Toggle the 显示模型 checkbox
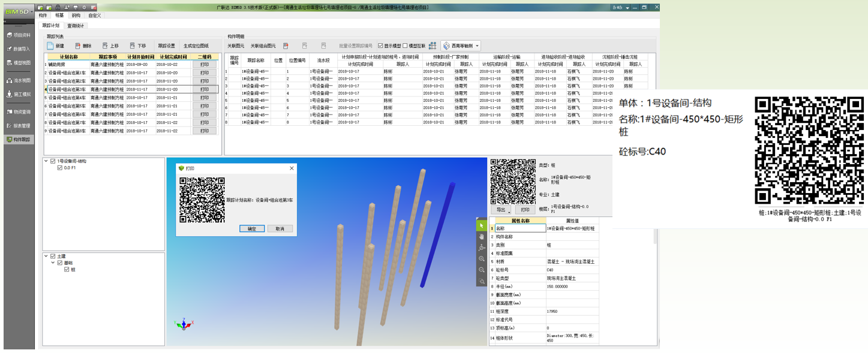The image size is (868, 353). [380, 46]
